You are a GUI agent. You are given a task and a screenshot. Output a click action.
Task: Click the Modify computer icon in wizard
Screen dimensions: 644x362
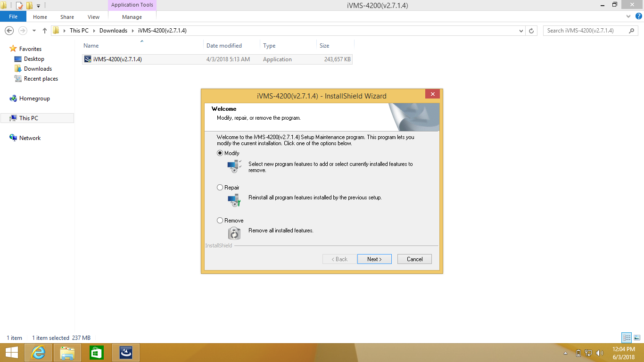(234, 166)
